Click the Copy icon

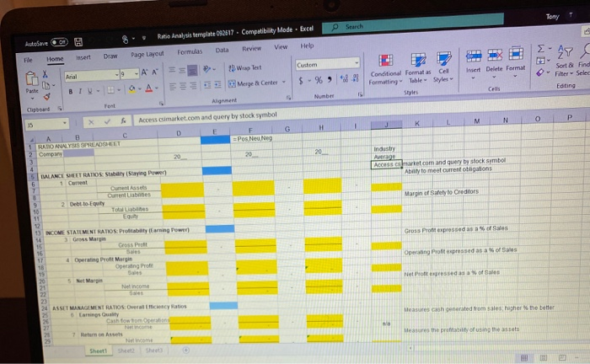point(46,86)
